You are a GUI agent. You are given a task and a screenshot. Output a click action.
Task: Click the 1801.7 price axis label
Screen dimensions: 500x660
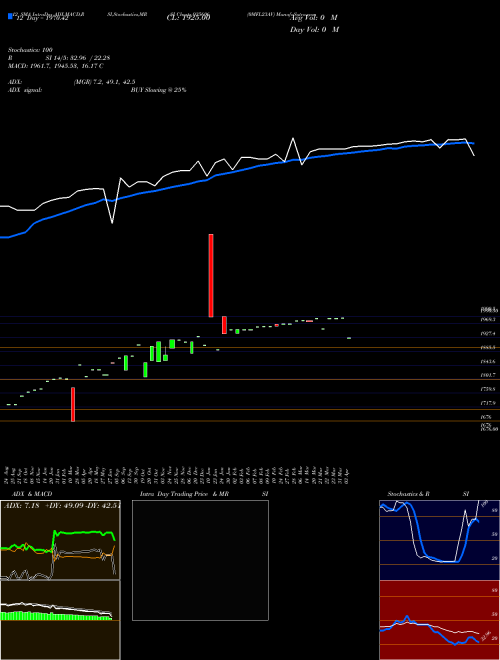[x=488, y=375]
